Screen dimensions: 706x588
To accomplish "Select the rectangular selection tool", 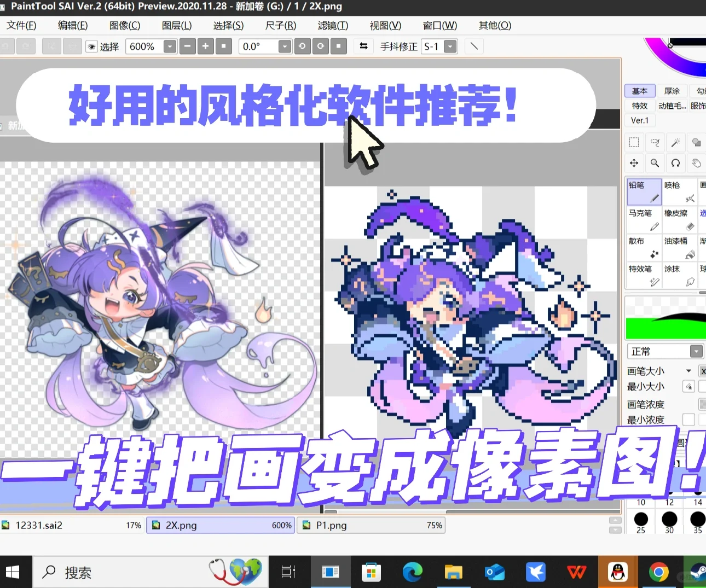I will (634, 142).
